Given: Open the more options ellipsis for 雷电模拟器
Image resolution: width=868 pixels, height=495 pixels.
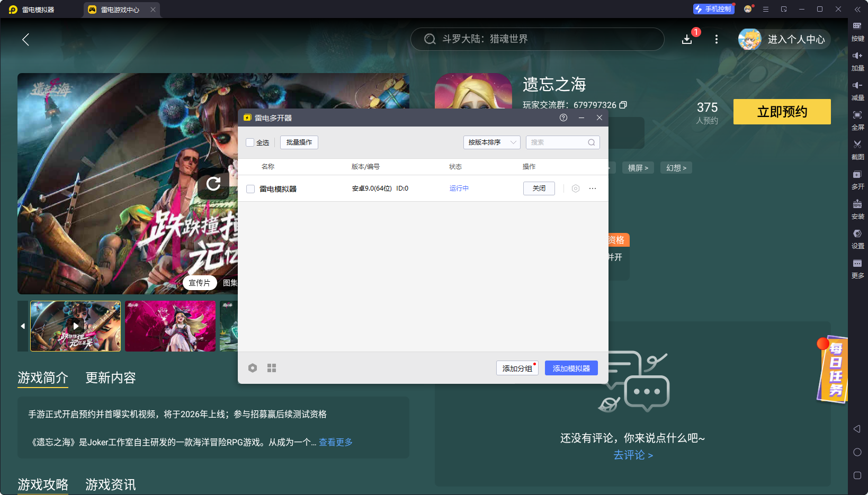Looking at the screenshot, I should point(593,188).
